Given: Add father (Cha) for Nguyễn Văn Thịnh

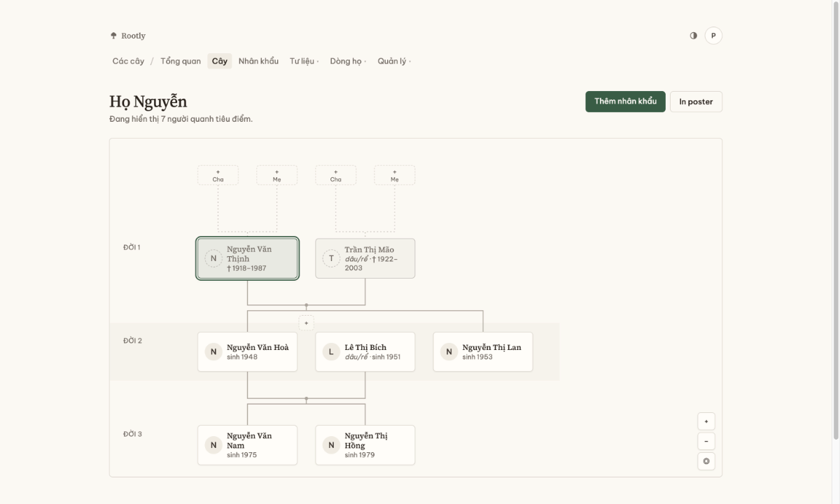Looking at the screenshot, I should [218, 175].
